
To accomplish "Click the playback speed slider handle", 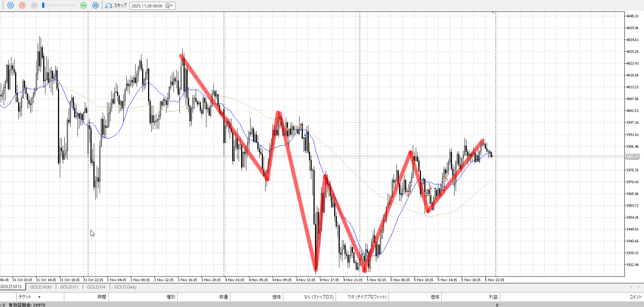I will 43,6.
